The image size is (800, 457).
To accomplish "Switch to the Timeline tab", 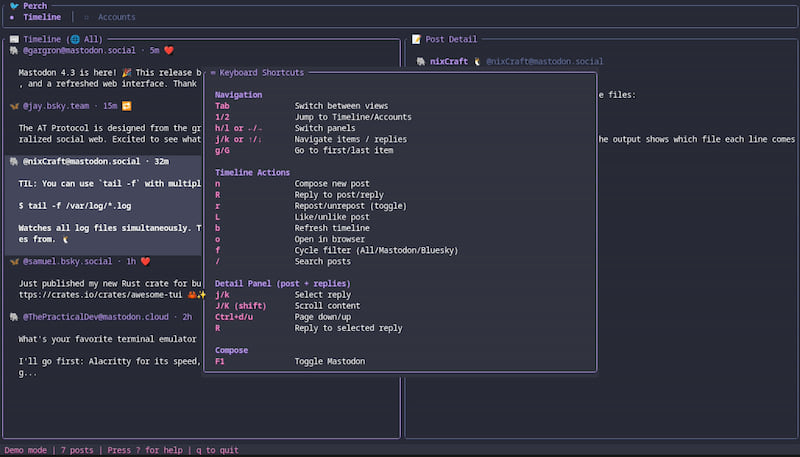I will click(42, 17).
